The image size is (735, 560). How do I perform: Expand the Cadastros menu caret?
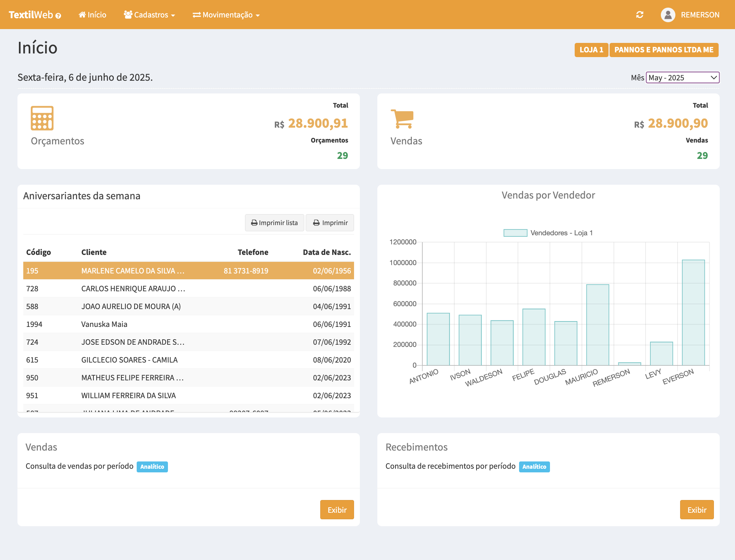click(173, 16)
